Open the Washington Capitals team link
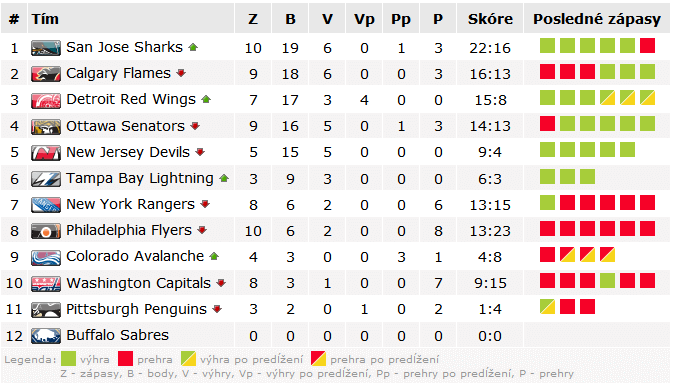Viewport: 673px width, 383px height. pyautogui.click(x=139, y=283)
